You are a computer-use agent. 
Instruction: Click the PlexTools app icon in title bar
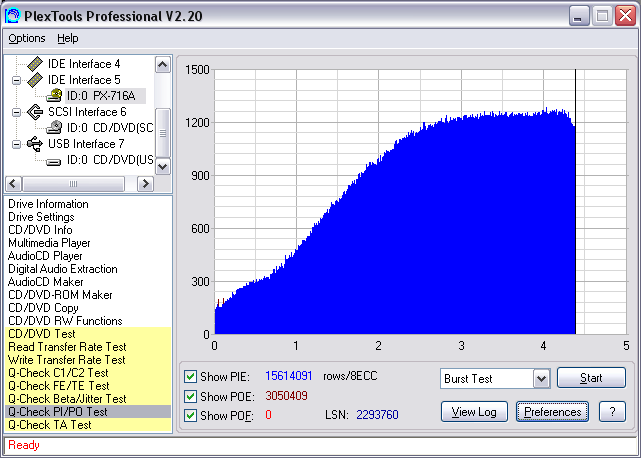tap(12, 16)
